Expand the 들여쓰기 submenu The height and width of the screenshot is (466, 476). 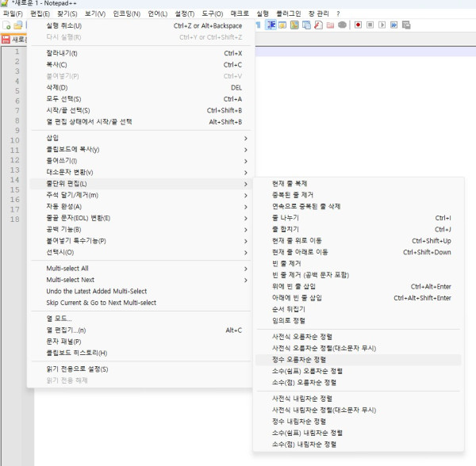click(140, 161)
